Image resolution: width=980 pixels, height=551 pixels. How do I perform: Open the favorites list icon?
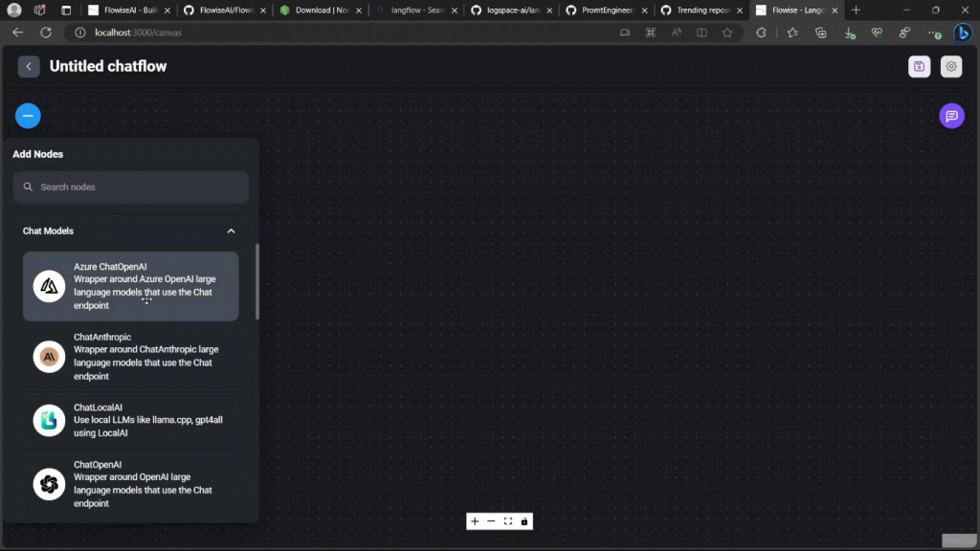tap(792, 33)
